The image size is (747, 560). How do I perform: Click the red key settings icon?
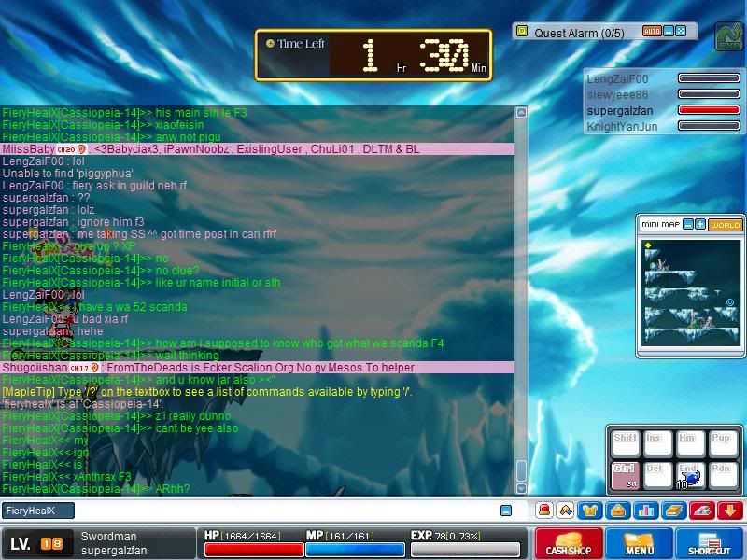coord(703,511)
